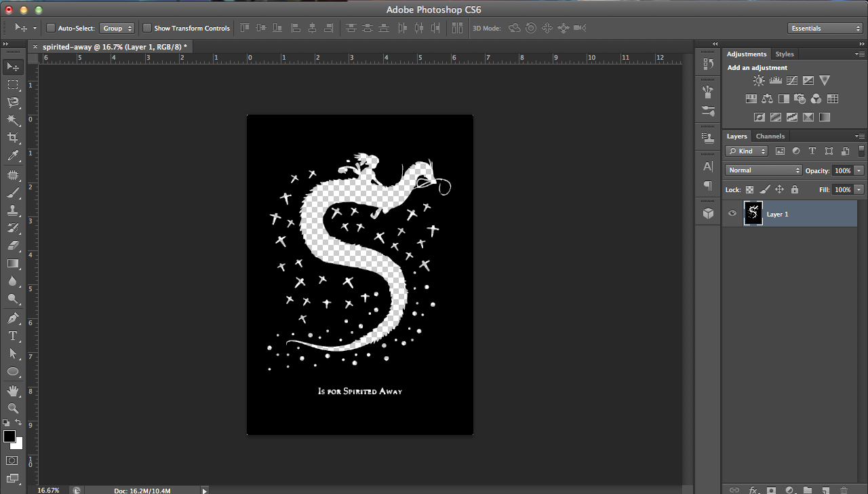
Task: Select the Zoom tool
Action: 13,408
